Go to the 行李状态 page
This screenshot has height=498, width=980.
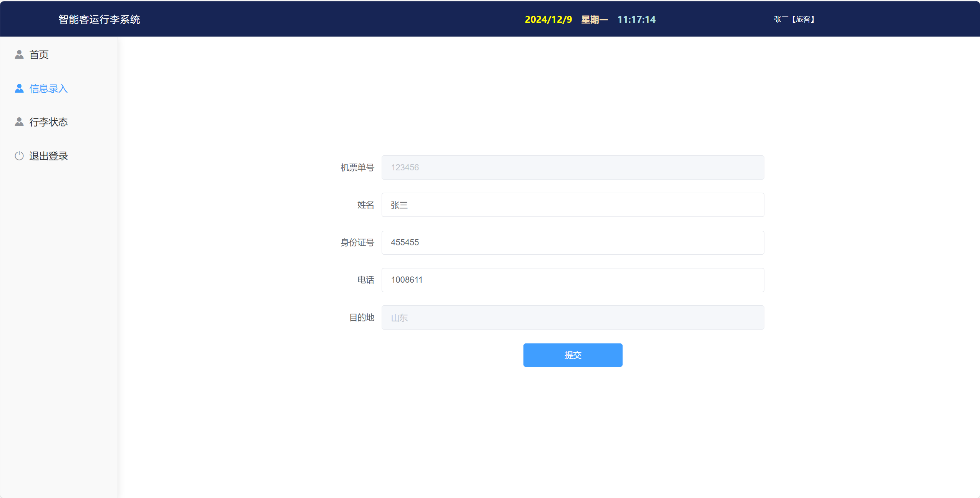coord(48,122)
